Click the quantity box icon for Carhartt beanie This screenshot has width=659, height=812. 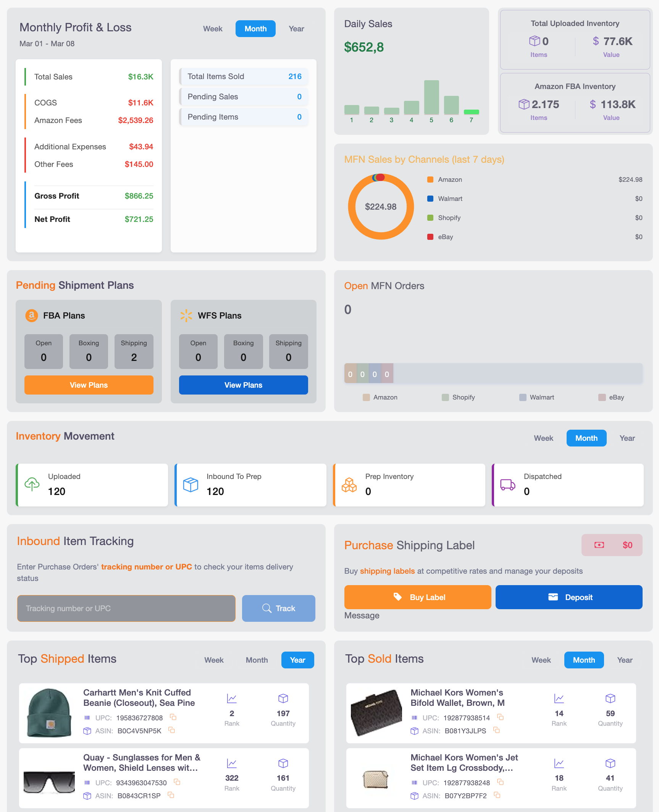[x=283, y=699]
